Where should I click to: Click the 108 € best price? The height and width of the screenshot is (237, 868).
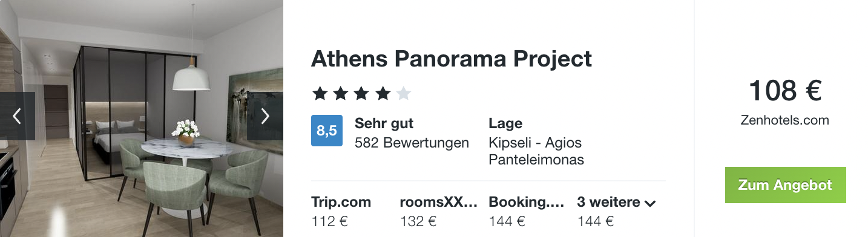[785, 91]
